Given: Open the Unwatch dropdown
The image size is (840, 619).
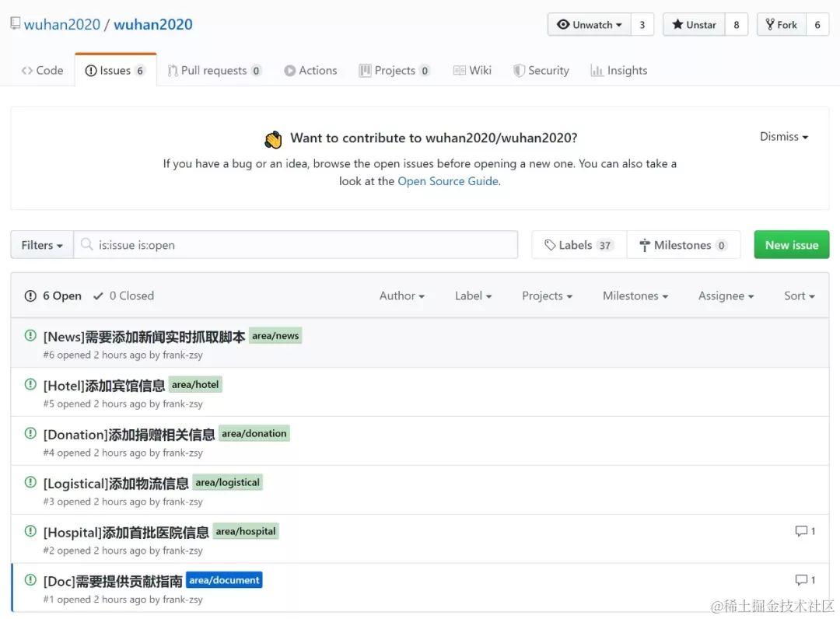Looking at the screenshot, I should point(590,25).
